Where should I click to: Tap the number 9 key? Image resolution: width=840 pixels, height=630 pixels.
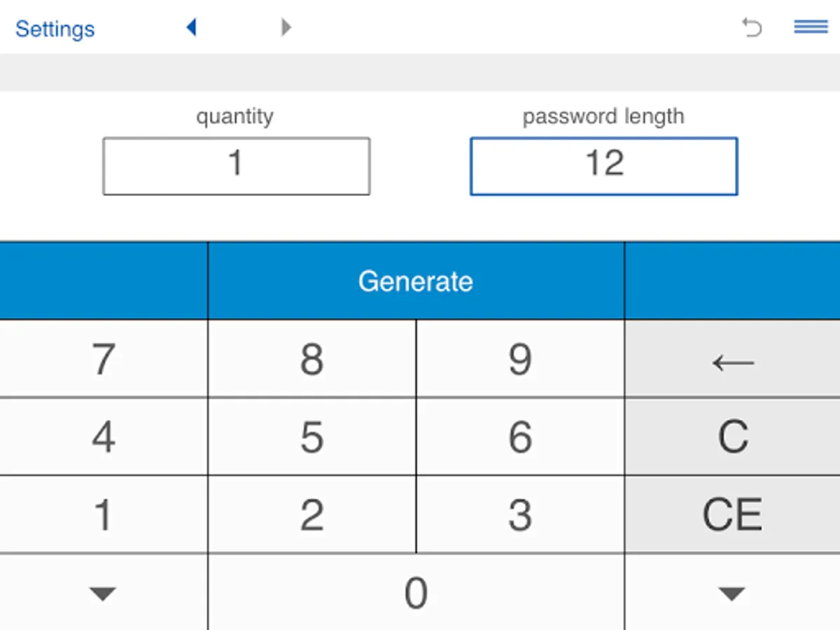click(520, 359)
